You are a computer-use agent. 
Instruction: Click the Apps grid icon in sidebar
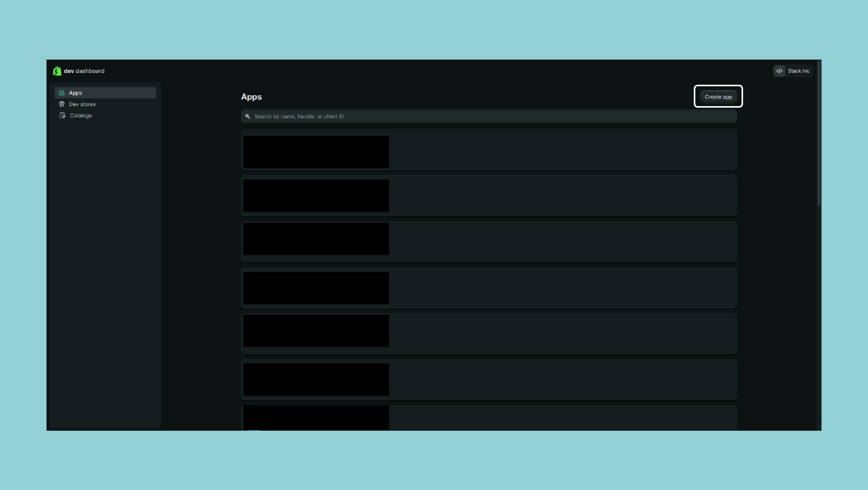(x=62, y=93)
